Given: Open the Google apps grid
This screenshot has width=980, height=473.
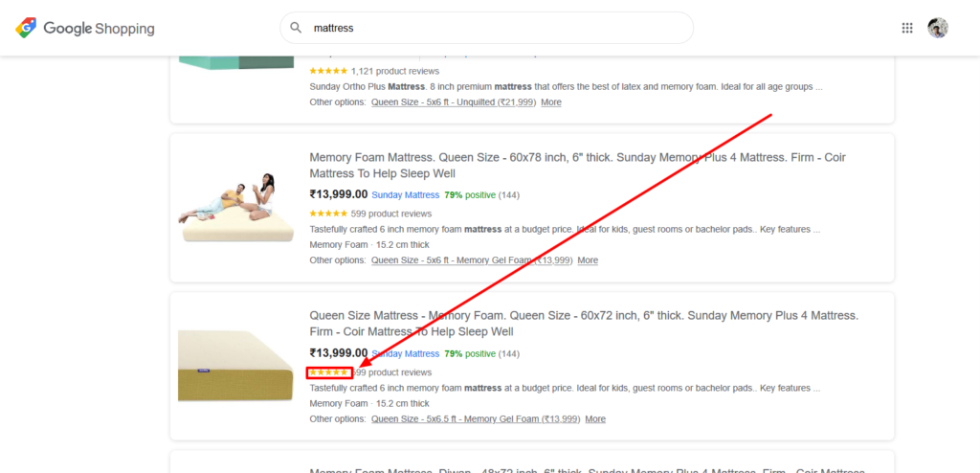Looking at the screenshot, I should click(907, 28).
